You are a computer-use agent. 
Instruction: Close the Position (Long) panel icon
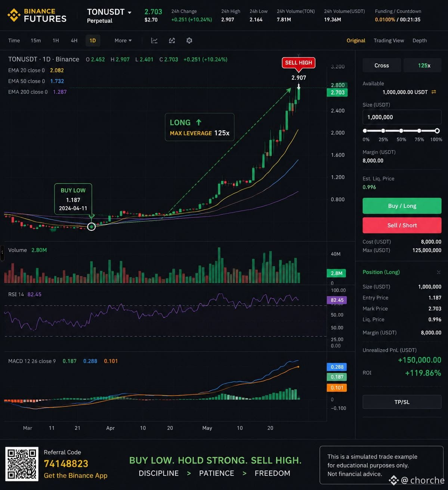coord(439,272)
